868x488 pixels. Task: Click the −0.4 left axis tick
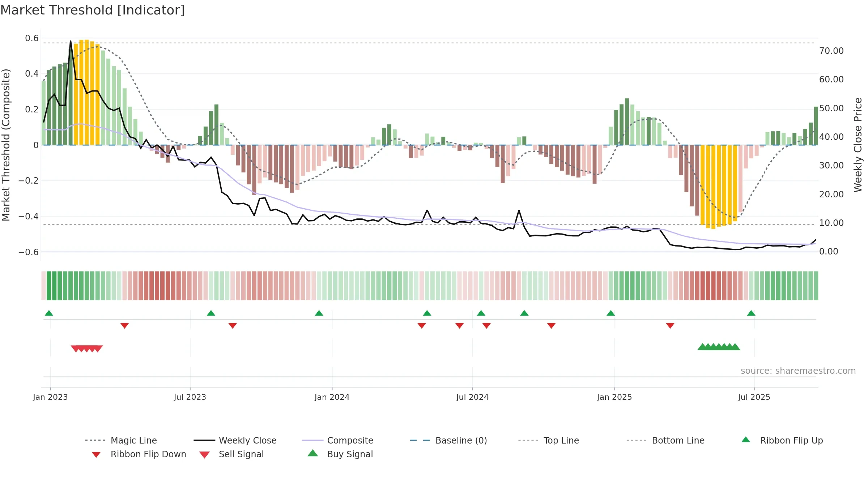pos(28,216)
